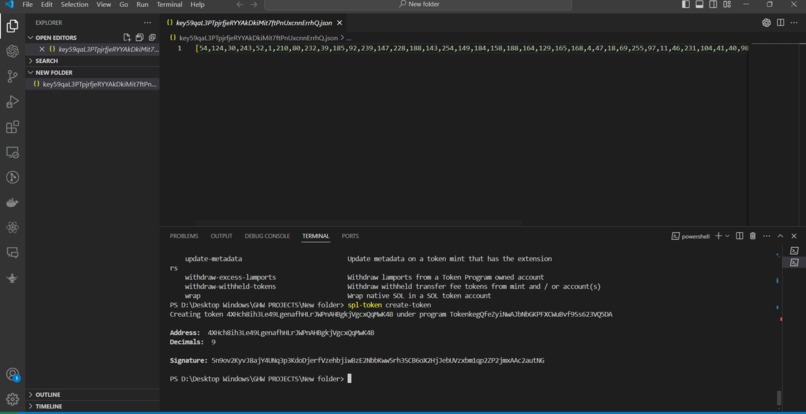Open the Accounts icon in activity bar

[x=12, y=374]
